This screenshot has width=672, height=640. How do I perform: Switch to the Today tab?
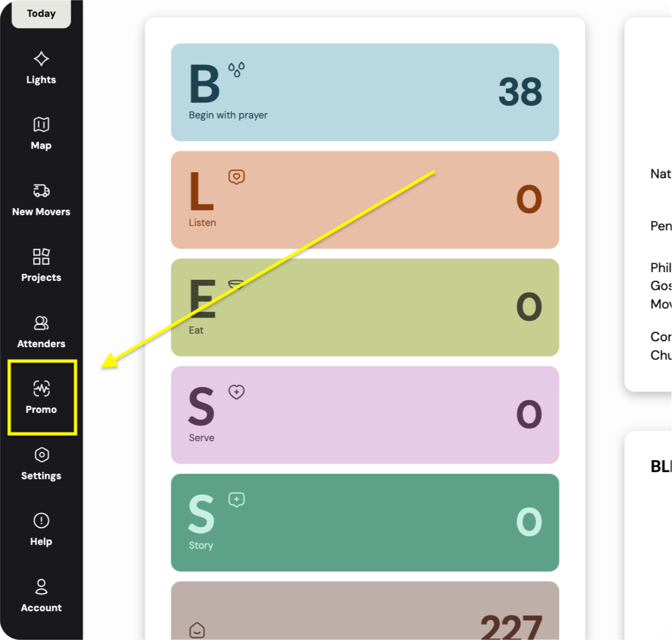click(x=41, y=14)
